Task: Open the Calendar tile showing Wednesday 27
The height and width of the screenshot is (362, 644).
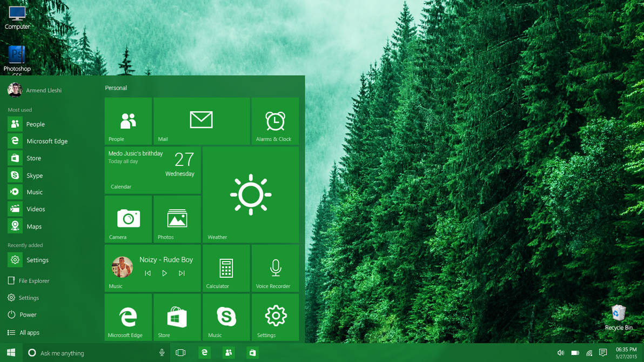Action: [x=153, y=170]
